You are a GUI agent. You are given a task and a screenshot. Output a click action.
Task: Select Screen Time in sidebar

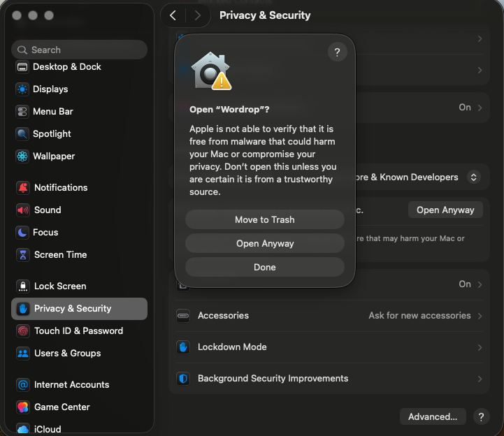pyautogui.click(x=80, y=255)
